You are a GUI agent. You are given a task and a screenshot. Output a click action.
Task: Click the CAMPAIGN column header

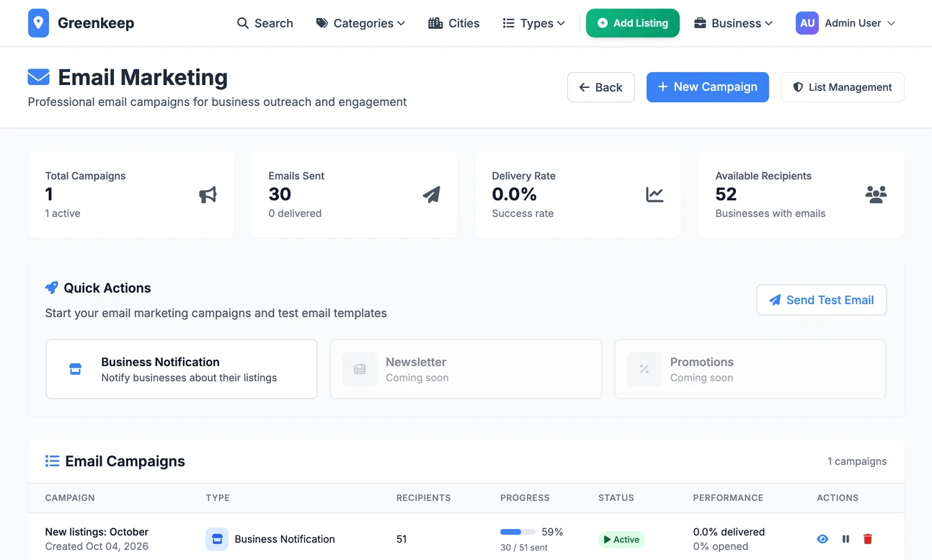point(70,498)
